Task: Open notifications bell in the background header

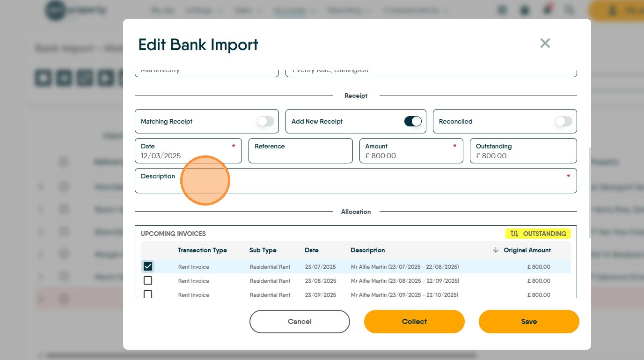Action: (x=547, y=10)
